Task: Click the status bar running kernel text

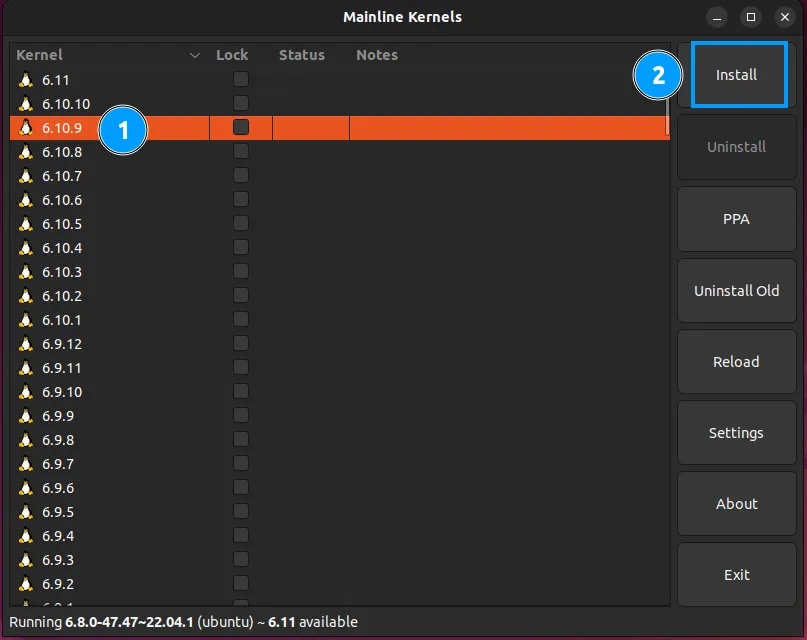Action: (x=183, y=622)
